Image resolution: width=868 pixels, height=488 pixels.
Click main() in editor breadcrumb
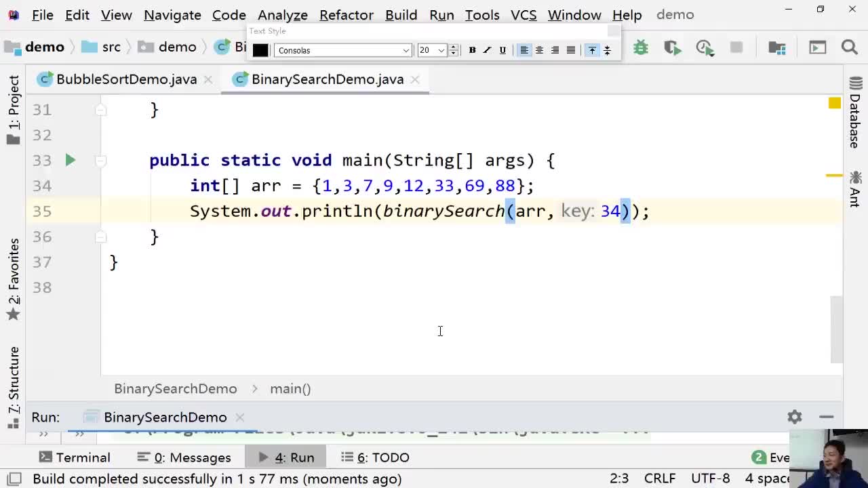290,388
